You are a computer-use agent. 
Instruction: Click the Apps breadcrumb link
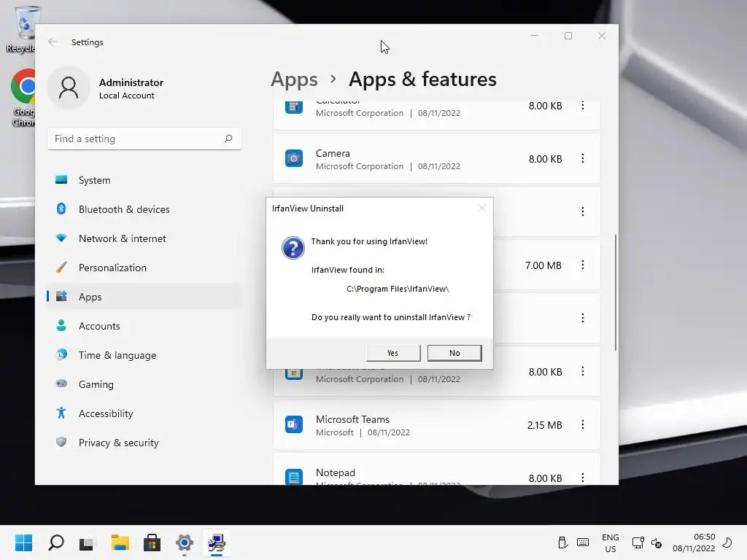295,79
